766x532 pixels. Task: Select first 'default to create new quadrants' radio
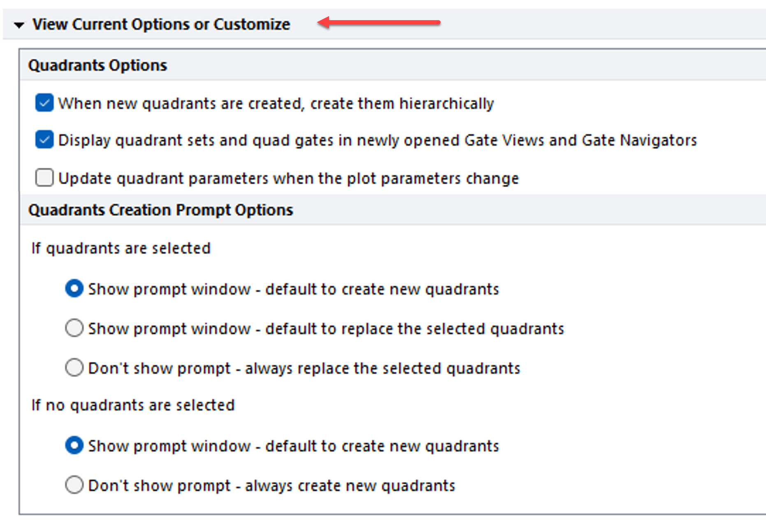pyautogui.click(x=74, y=289)
